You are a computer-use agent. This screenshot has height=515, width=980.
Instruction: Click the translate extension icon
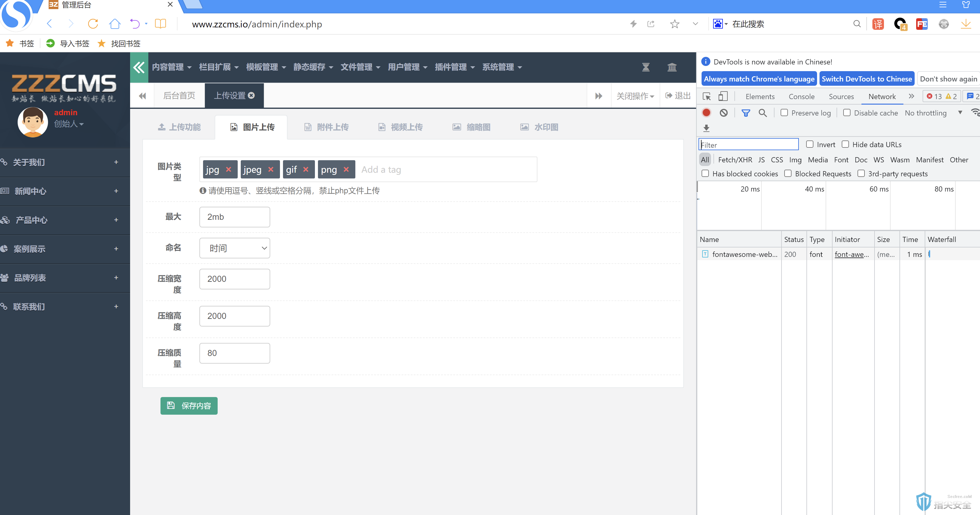point(878,24)
